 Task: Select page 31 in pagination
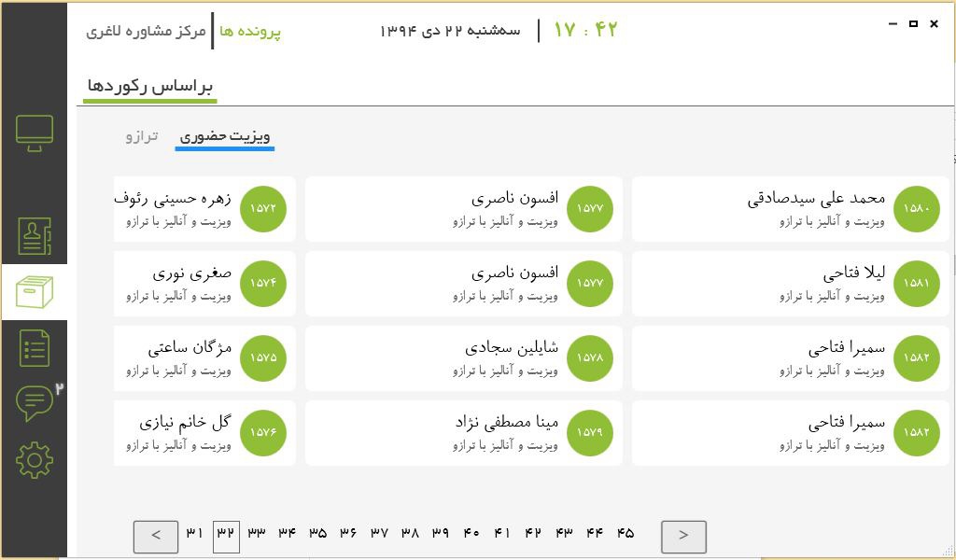(194, 533)
